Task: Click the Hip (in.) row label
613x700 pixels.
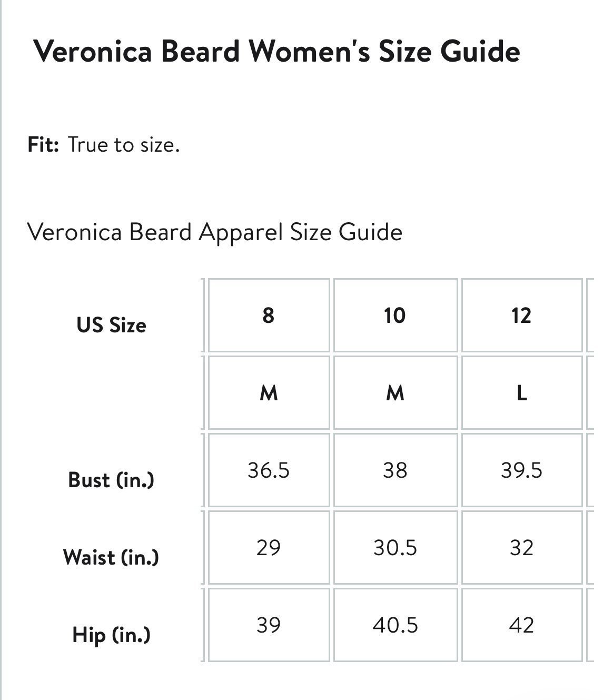Action: point(111,635)
